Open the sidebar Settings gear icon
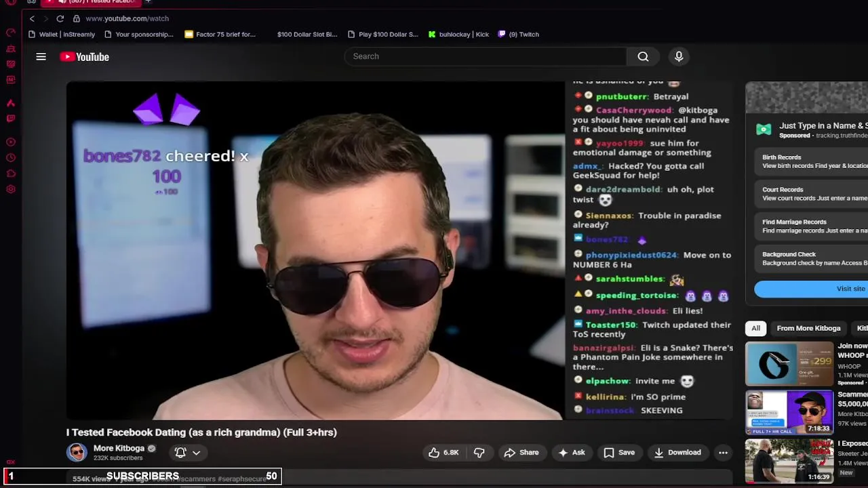868x488 pixels. pyautogui.click(x=11, y=189)
